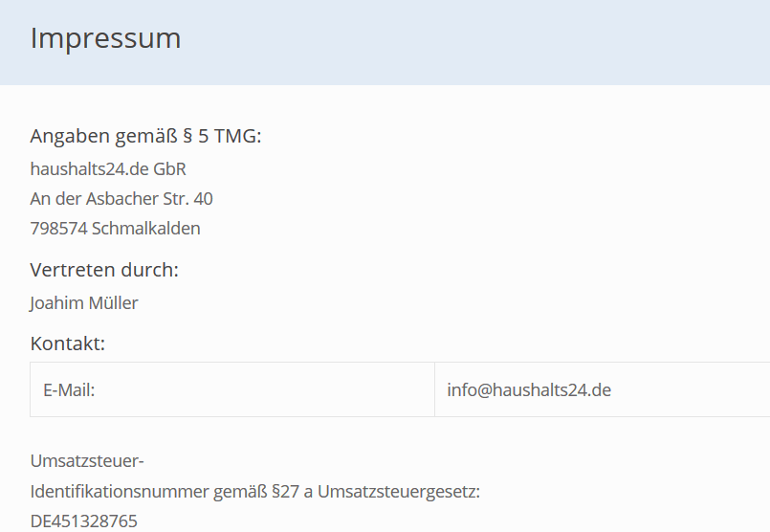Click the 'Kontakt:' heading
Viewport: 770px width, 532px height.
[68, 344]
